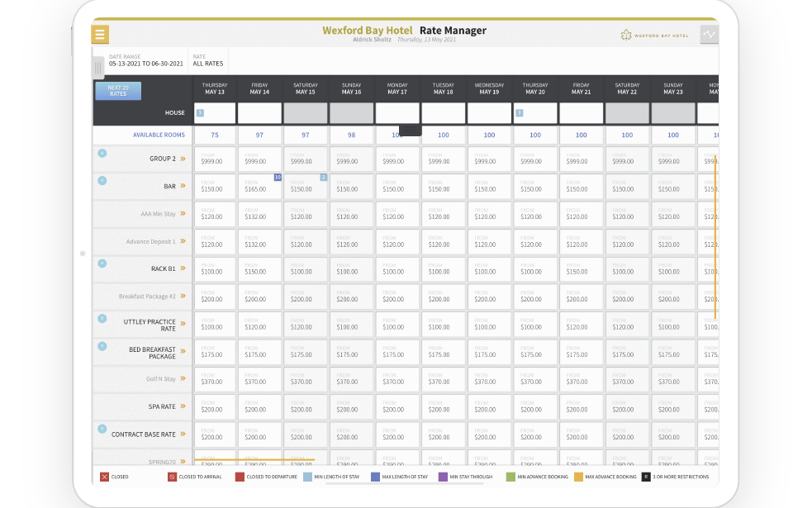This screenshot has height=508, width=812.
Task: Expand the CONTRACT BASE RATE row
Action: coord(183,434)
